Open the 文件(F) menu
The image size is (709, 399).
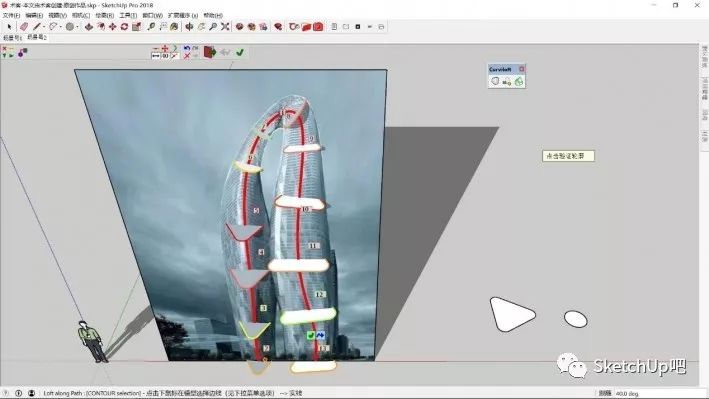(x=11, y=15)
